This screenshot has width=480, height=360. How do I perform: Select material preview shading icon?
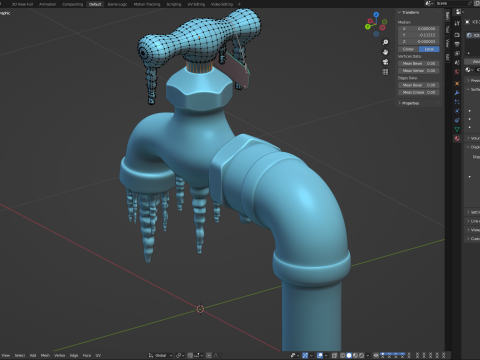(x=355, y=355)
